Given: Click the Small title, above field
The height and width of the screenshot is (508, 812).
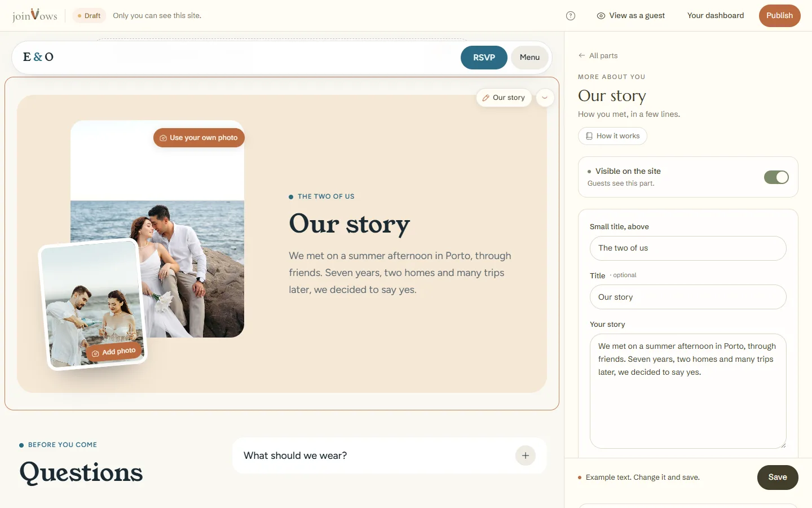Looking at the screenshot, I should (x=688, y=248).
